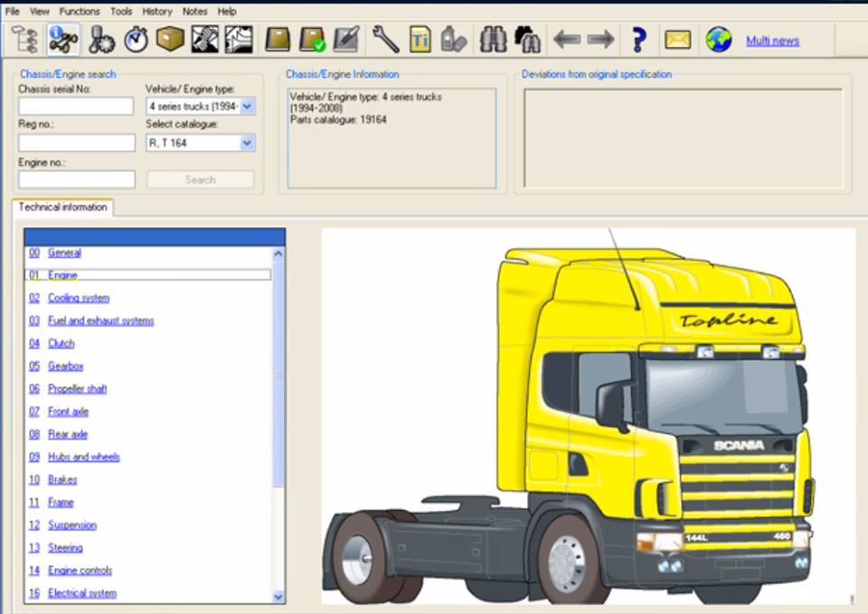Viewport: 868px width, 614px height.
Task: Open the Gearbox group link
Action: [65, 366]
